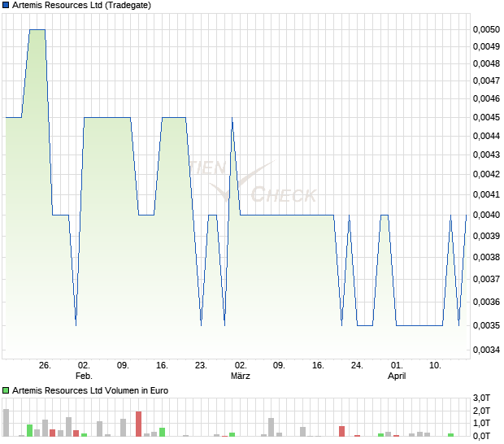The height and width of the screenshot is (444, 504).
Task: Click the 0,0037 price axis label
Action: (x=486, y=279)
